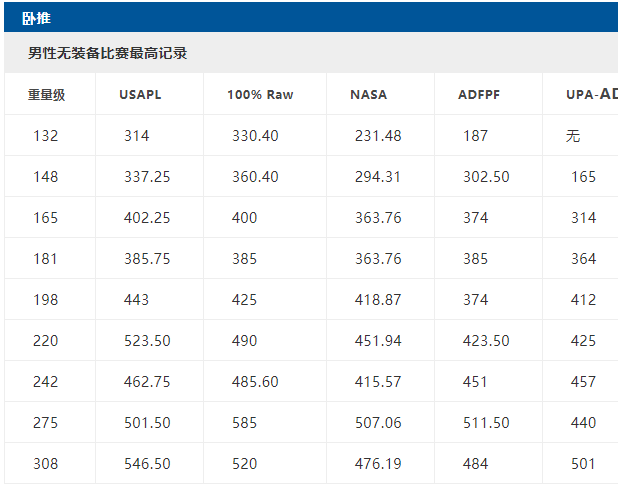
Task: Select the 330.40 cell under 100% Raw
Action: pyautogui.click(x=255, y=136)
